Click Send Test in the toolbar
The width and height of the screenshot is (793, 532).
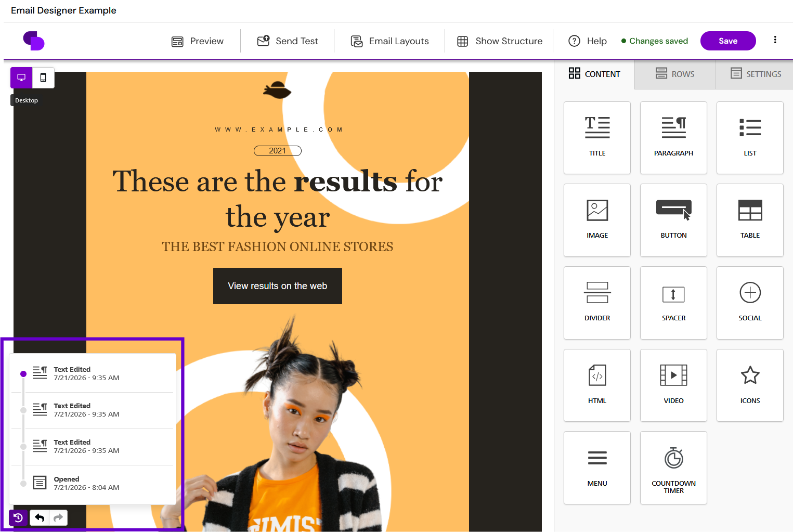[288, 41]
